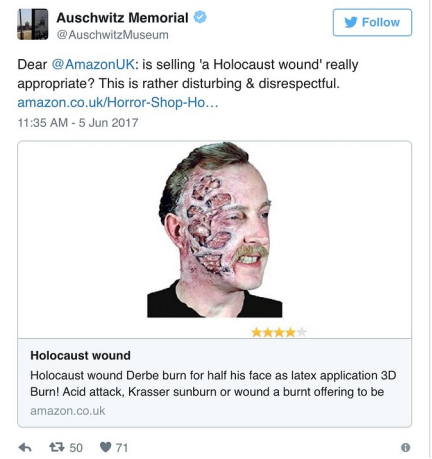Open the @AmazonUK mention link

point(93,64)
